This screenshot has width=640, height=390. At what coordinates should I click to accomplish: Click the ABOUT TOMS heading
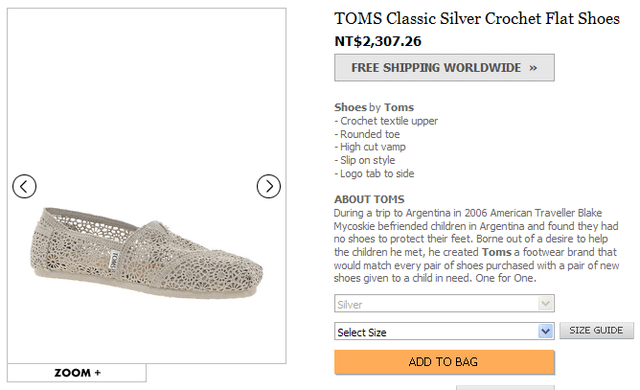click(x=369, y=199)
